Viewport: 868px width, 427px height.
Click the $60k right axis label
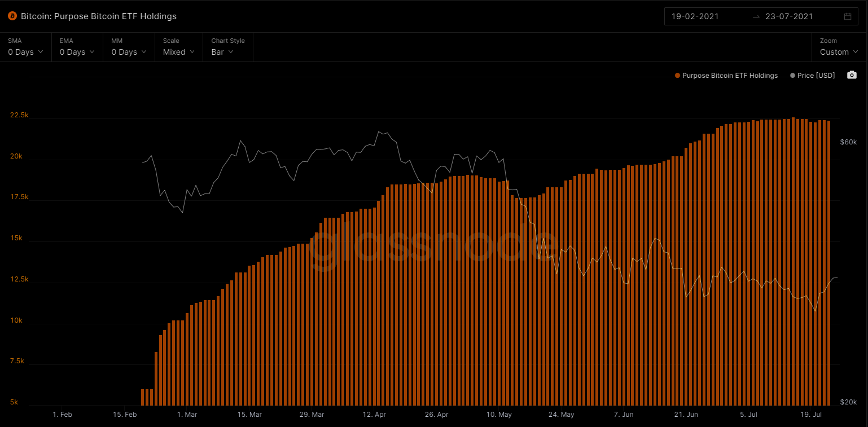tap(849, 142)
